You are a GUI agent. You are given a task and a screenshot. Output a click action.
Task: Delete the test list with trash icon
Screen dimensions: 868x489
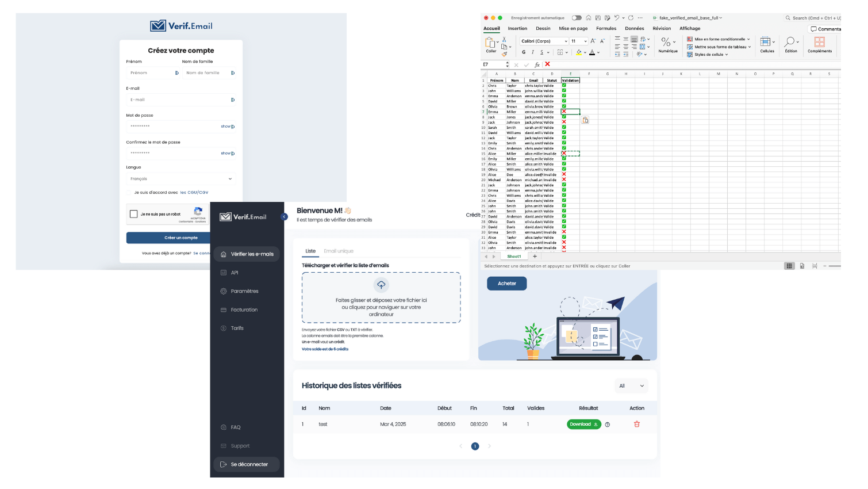(636, 424)
